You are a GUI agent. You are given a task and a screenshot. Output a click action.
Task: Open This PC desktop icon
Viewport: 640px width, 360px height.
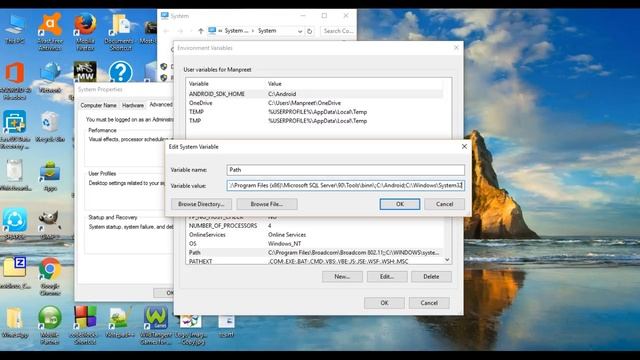[15, 29]
